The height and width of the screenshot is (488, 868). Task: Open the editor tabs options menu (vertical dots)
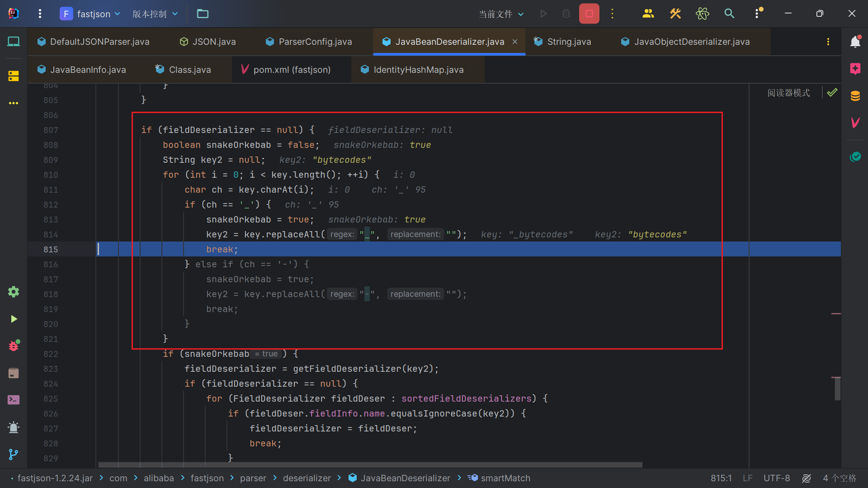tap(828, 42)
